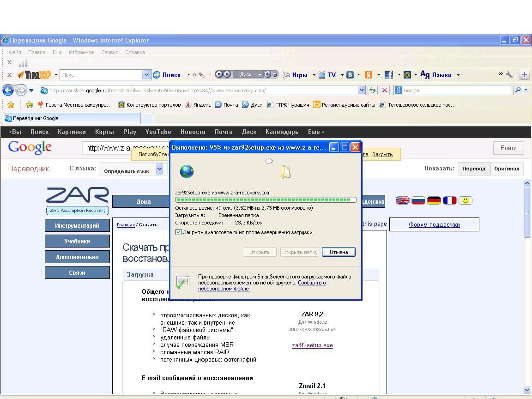Click the Игры toolbar button
The image size is (532, 399).
click(x=296, y=75)
